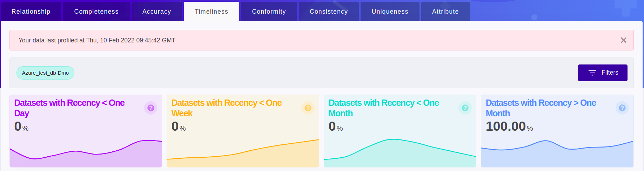Screen dimensions: 644x171
Task: Switch to the Uniqueness tab
Action: (x=390, y=12)
